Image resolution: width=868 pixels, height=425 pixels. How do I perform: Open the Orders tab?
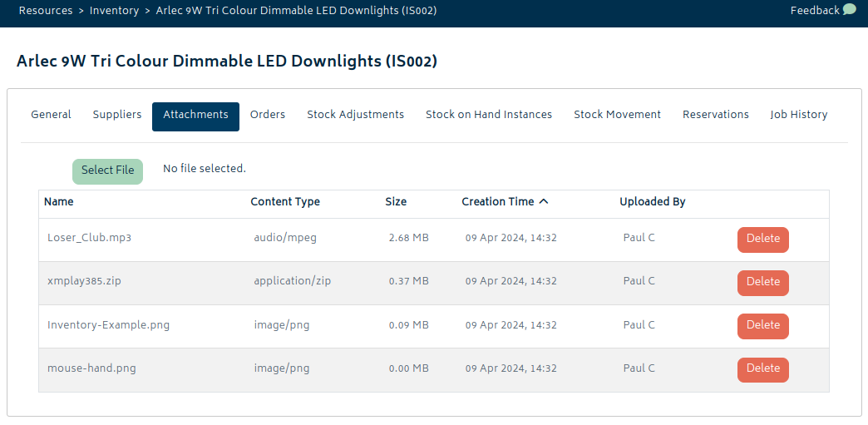point(268,115)
